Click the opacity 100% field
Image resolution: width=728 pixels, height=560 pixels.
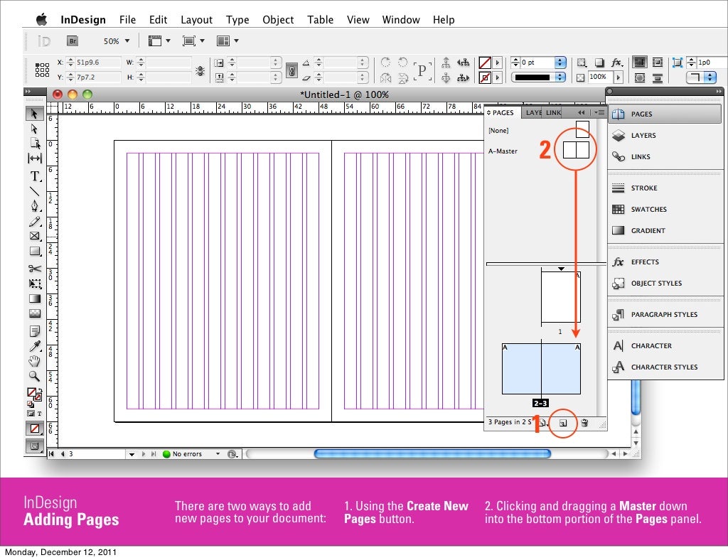point(600,77)
